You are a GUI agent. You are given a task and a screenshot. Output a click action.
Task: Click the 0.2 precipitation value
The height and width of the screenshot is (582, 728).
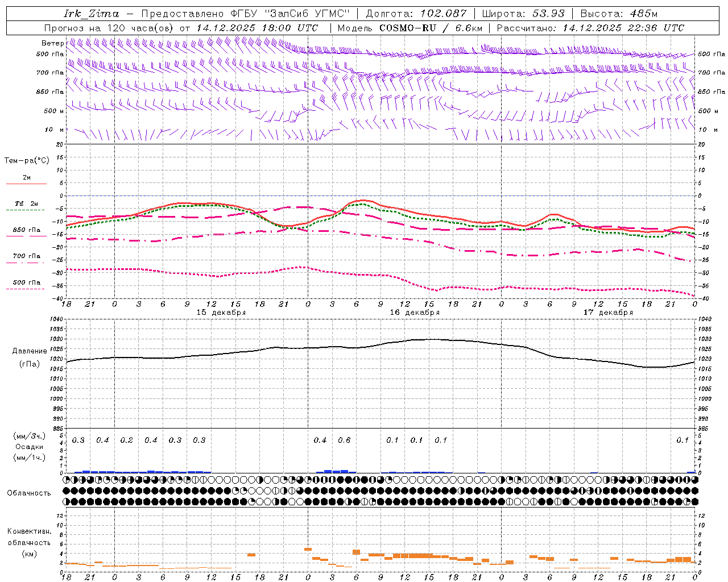(126, 440)
